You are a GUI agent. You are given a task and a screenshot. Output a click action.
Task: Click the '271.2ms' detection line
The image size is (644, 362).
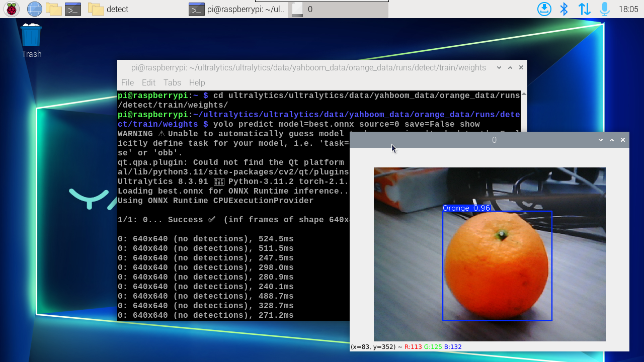click(x=206, y=315)
